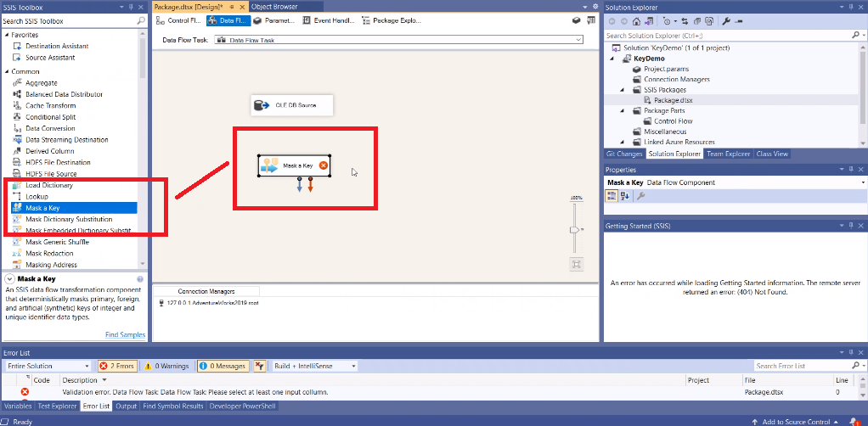Collapse the Mask a Key description pane
The height and width of the screenshot is (426, 868).
pos(9,279)
